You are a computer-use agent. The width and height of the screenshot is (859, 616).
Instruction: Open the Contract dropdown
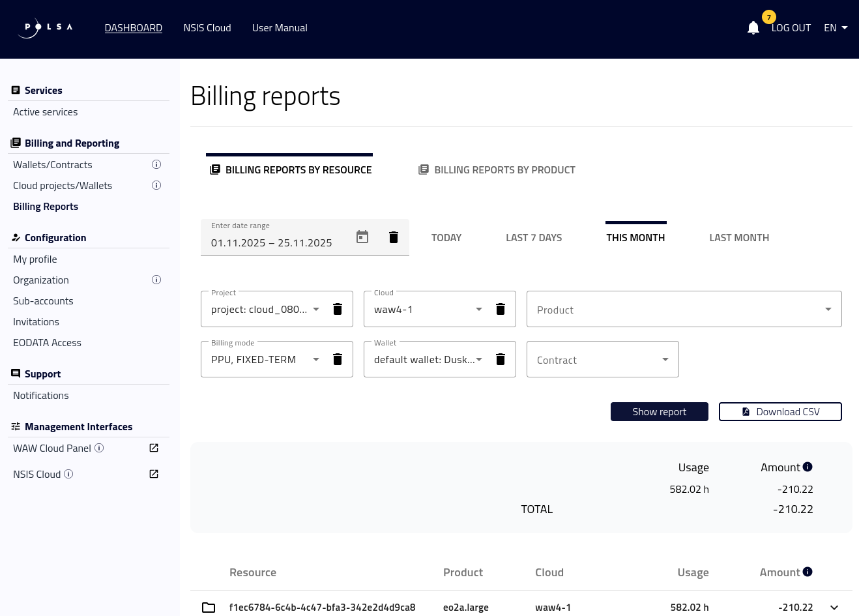(602, 359)
